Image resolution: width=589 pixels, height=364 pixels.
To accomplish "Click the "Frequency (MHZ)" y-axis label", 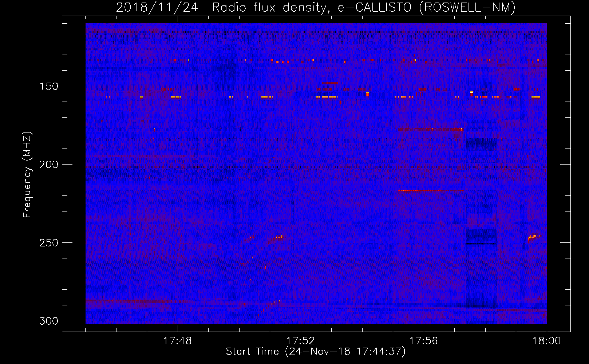I will click(27, 175).
